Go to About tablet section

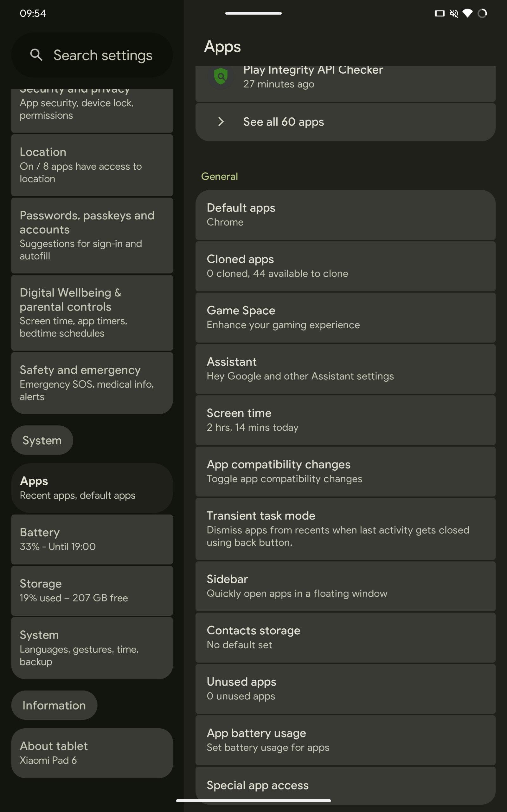[92, 753]
